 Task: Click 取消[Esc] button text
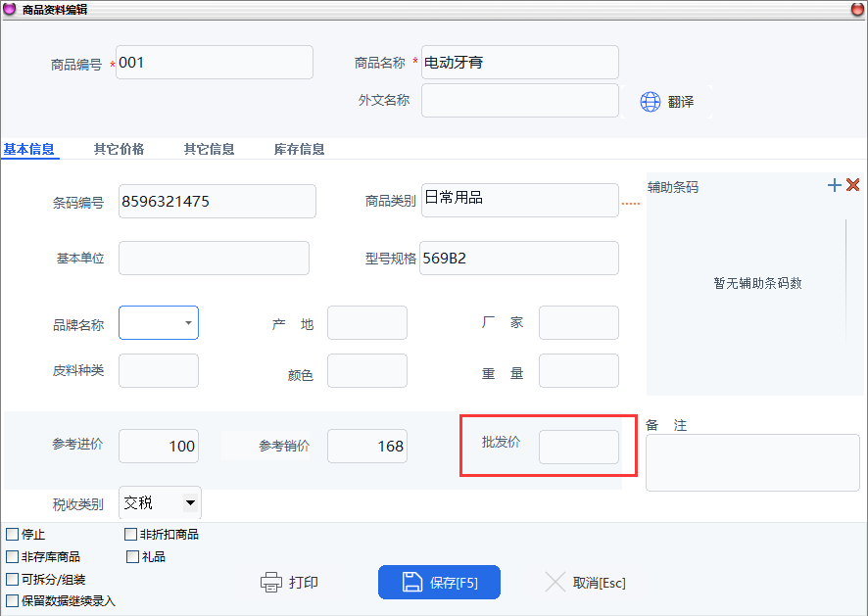(599, 583)
